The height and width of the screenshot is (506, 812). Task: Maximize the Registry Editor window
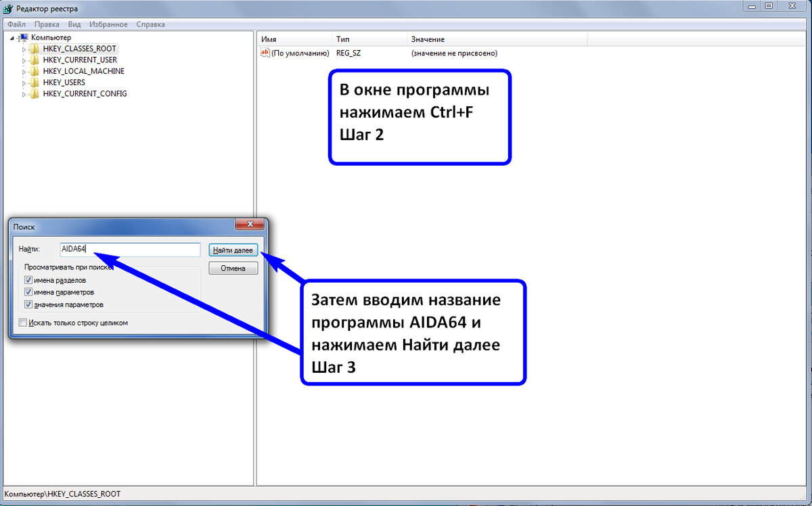pos(769,6)
